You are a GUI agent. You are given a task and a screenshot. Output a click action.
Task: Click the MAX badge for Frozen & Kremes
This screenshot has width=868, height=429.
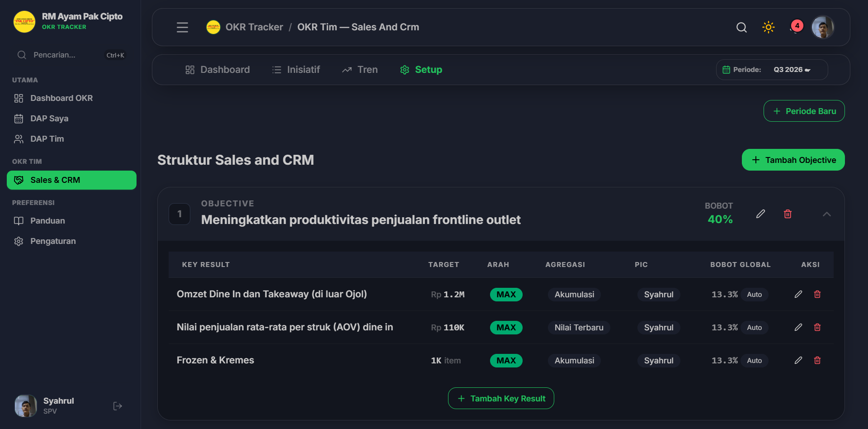506,361
